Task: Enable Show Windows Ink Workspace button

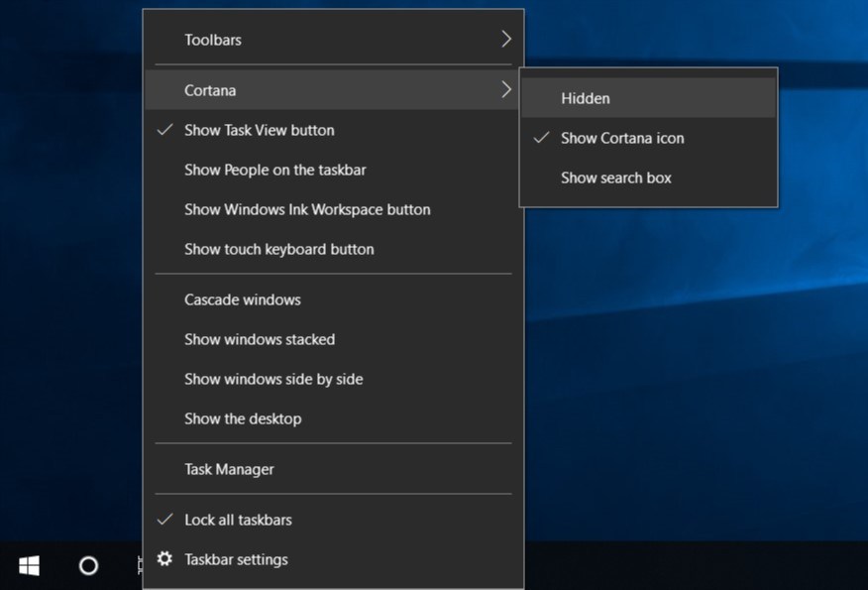Action: (x=307, y=209)
